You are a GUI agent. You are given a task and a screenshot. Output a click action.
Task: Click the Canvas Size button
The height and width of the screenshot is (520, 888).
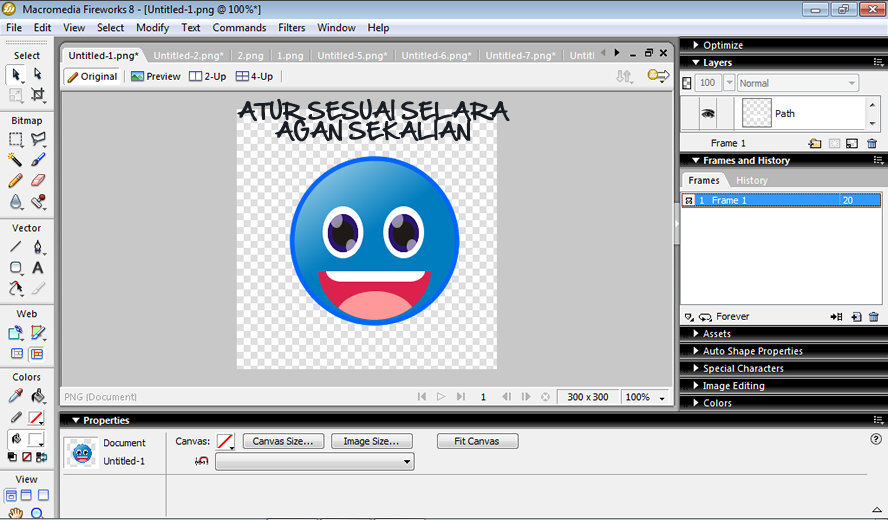click(x=283, y=441)
